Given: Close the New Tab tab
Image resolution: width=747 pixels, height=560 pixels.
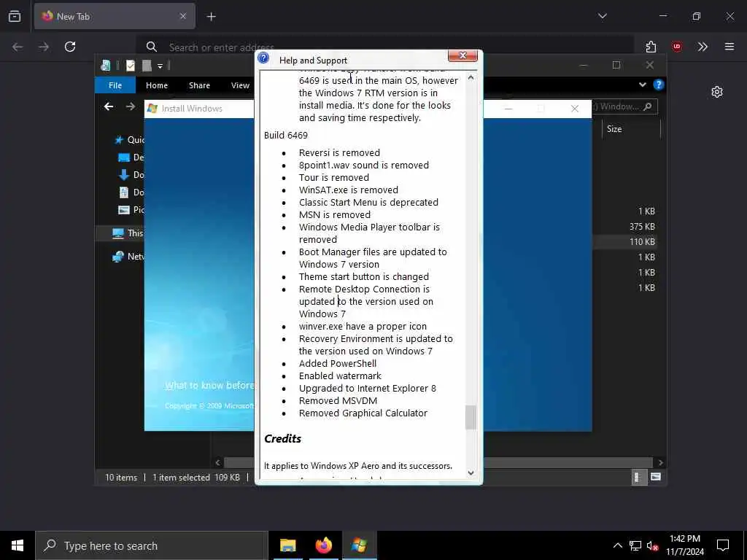Looking at the screenshot, I should (183, 16).
